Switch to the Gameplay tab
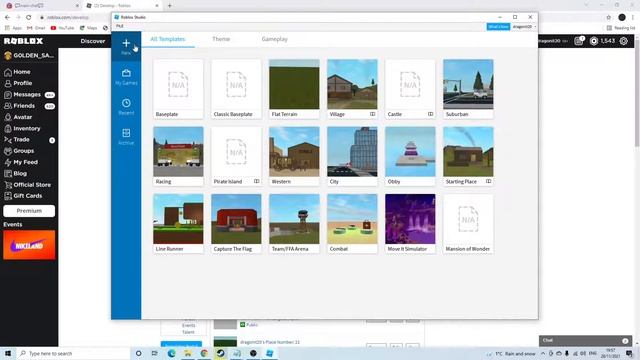Viewport: 640px width, 360px height. click(275, 39)
